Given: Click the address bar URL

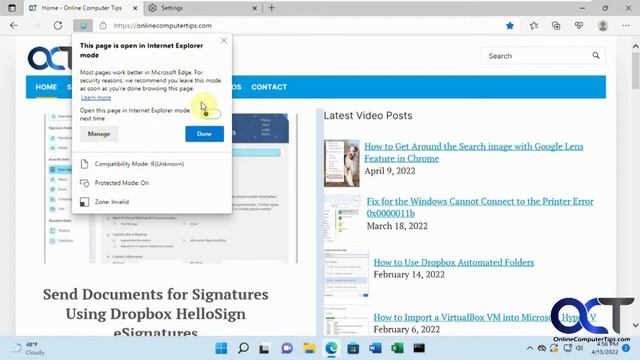Looking at the screenshot, I should (x=162, y=25).
